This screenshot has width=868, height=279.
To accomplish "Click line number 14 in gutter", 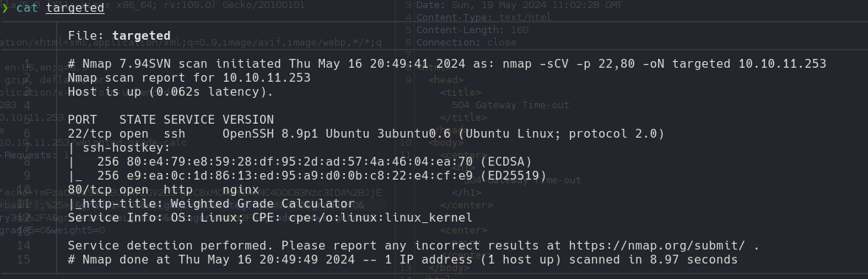I will click(x=24, y=245).
